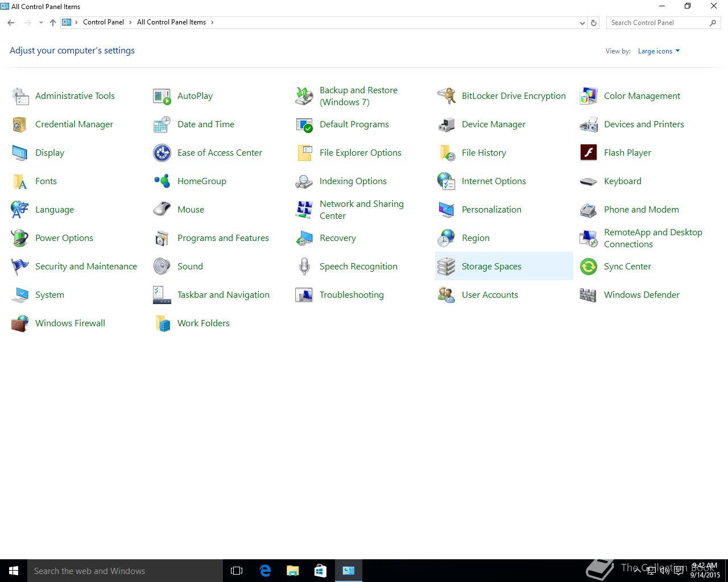Screen dimensions: 728x582
Task: Open the Internet Options icon
Action: click(x=446, y=181)
